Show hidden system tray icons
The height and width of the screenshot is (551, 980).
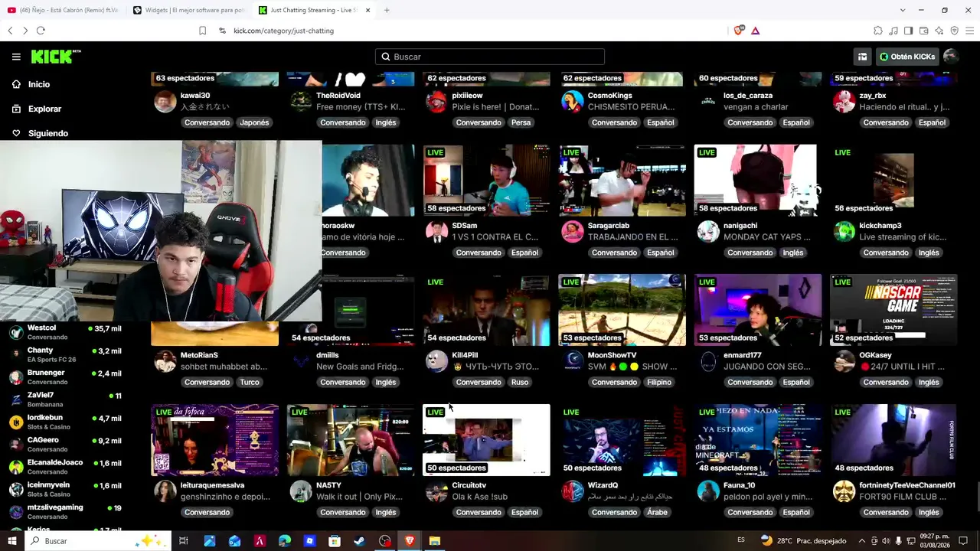861,541
